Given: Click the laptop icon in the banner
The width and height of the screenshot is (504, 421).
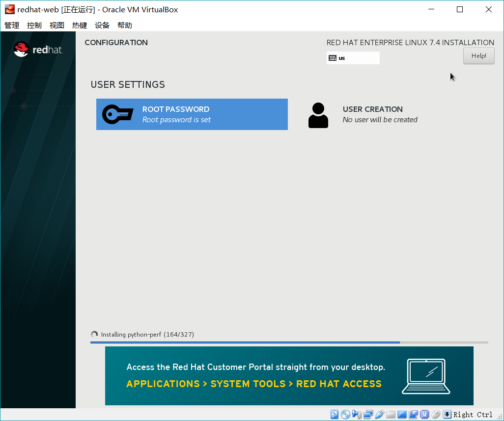Looking at the screenshot, I should click(426, 376).
